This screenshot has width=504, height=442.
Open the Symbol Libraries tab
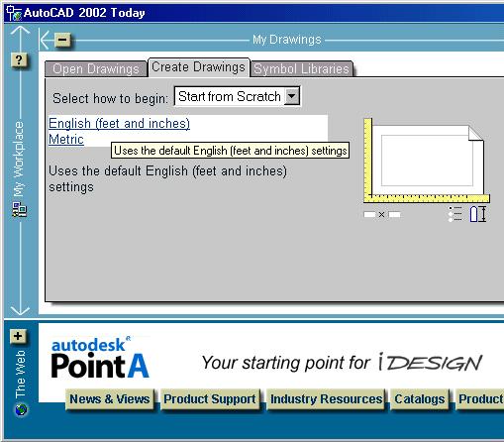tap(301, 69)
